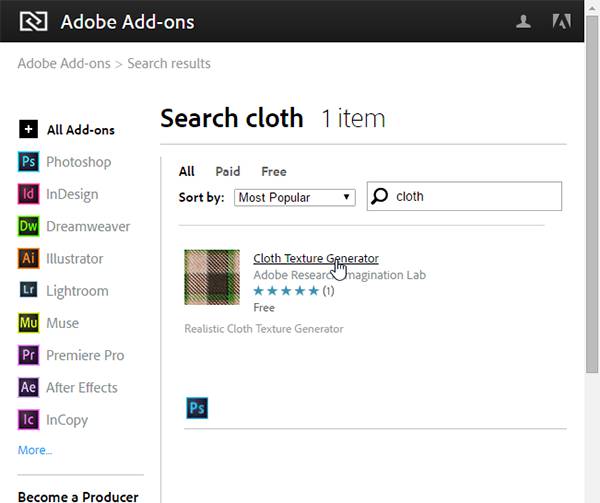Switch to the Free filter tab
Image resolution: width=600 pixels, height=503 pixels.
point(274,171)
